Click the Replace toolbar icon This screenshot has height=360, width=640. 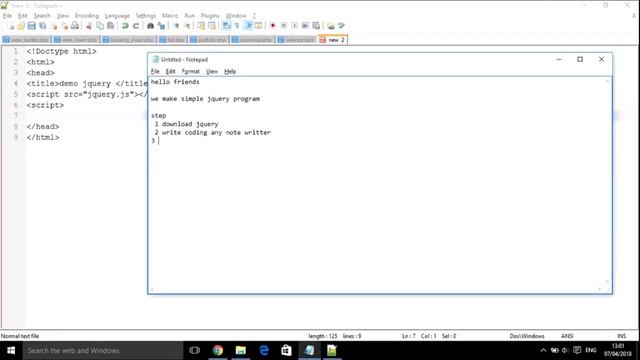162,26
